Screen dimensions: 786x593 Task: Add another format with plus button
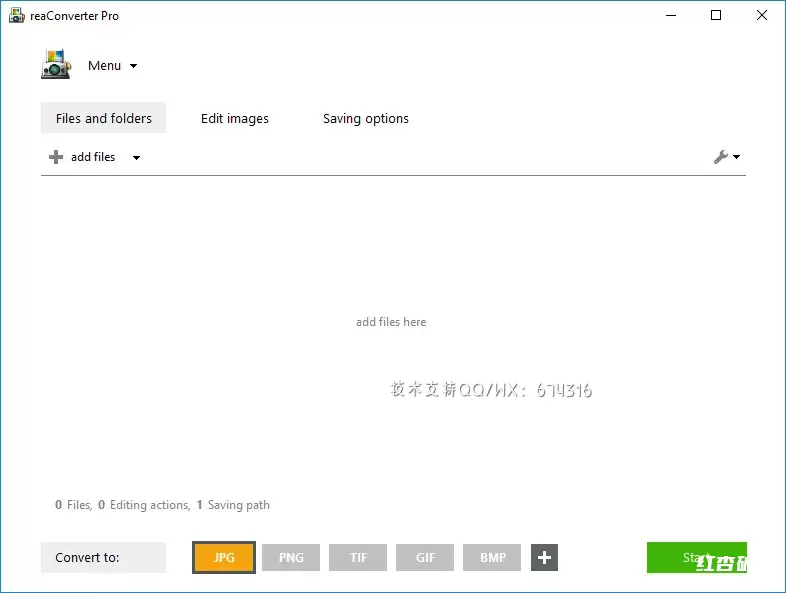coord(544,557)
